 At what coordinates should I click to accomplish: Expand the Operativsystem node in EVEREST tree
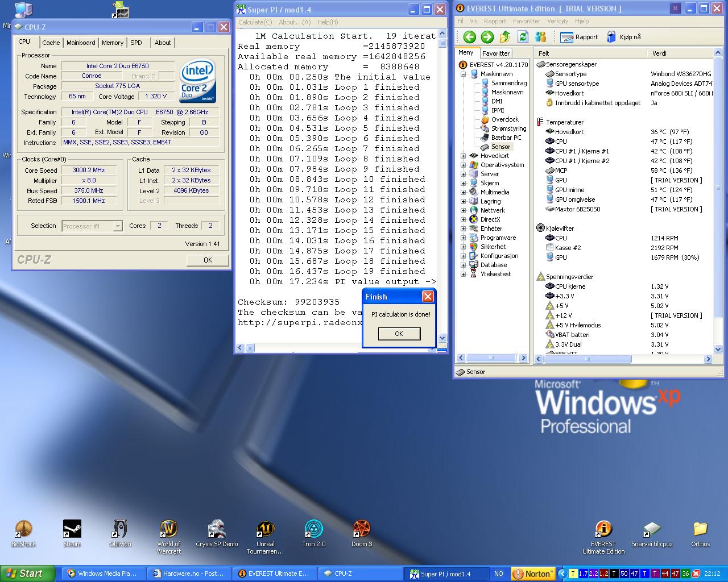pos(463,165)
